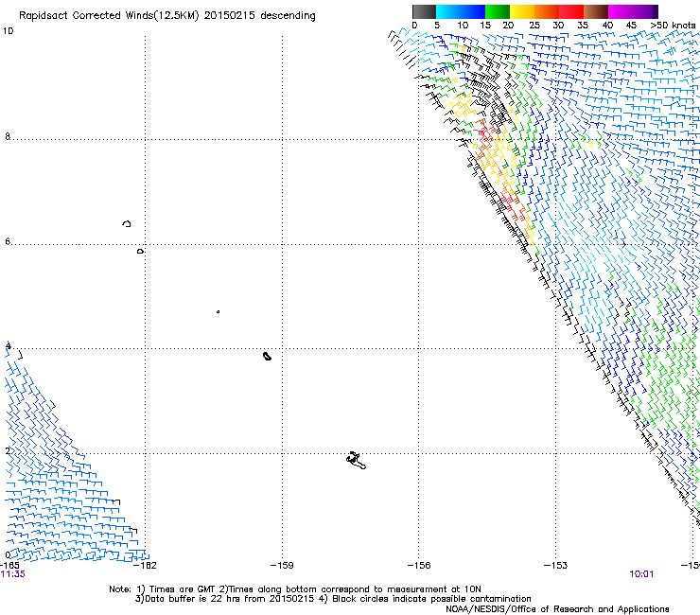Click the yellow 20-25 knots legend swatch
Screen dimensions: 700x615
pyautogui.click(x=522, y=11)
